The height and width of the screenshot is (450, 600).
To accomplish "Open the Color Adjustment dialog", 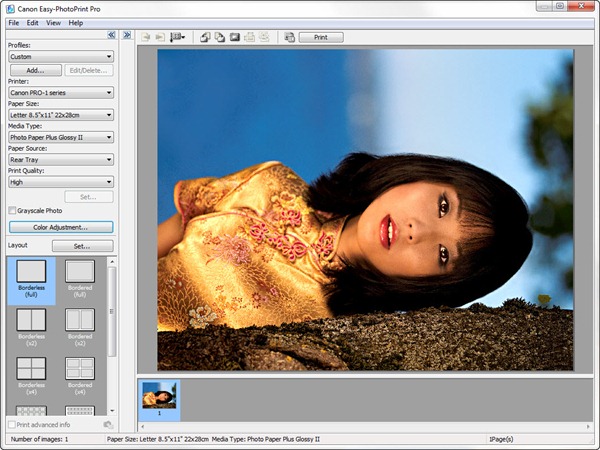I will (x=60, y=227).
